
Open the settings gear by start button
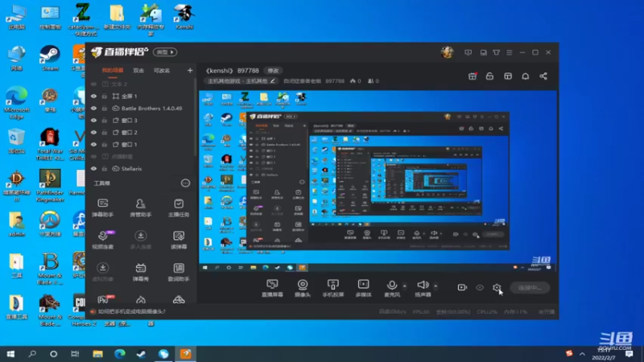pos(497,287)
